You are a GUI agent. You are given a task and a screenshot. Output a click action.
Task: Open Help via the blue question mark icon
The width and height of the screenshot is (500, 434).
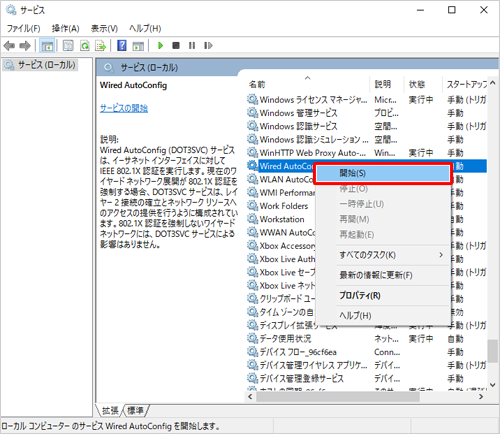122,45
